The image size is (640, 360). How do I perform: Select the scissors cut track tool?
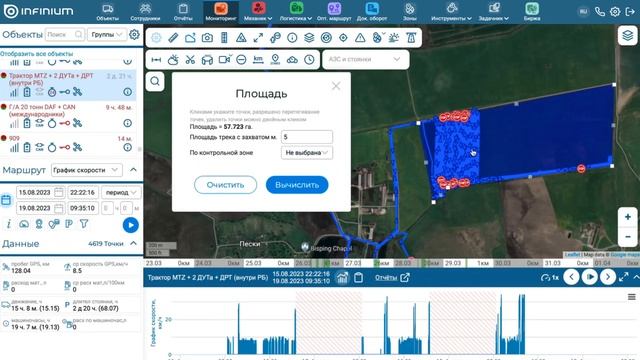pyautogui.click(x=190, y=60)
